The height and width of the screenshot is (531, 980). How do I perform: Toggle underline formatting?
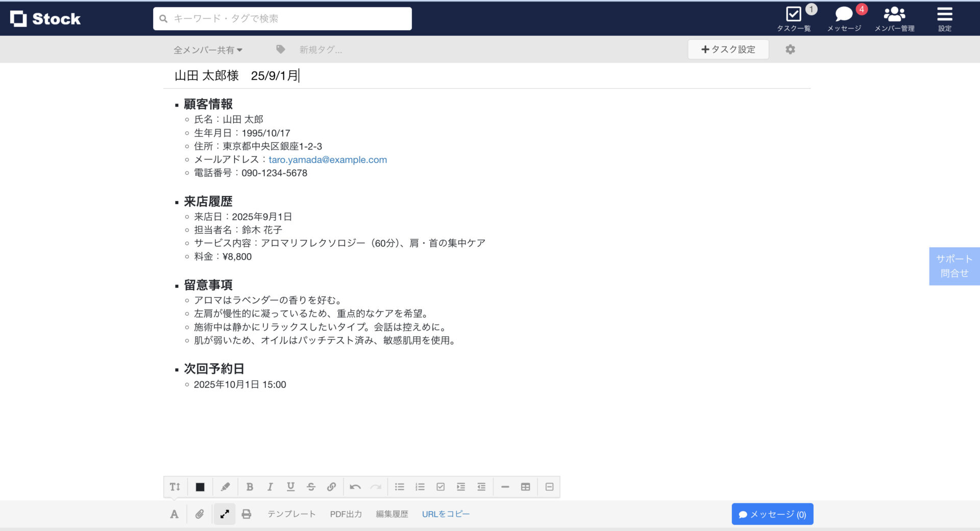pos(290,487)
